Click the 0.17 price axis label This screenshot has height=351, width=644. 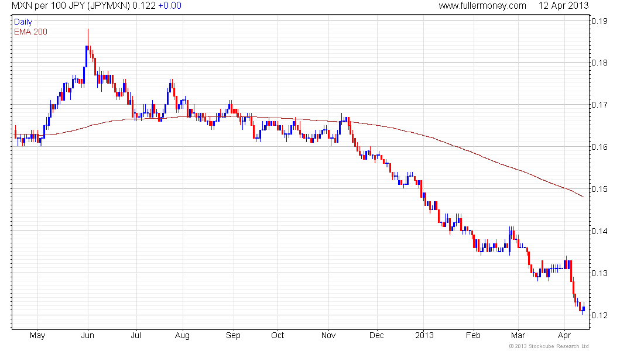[x=600, y=105]
